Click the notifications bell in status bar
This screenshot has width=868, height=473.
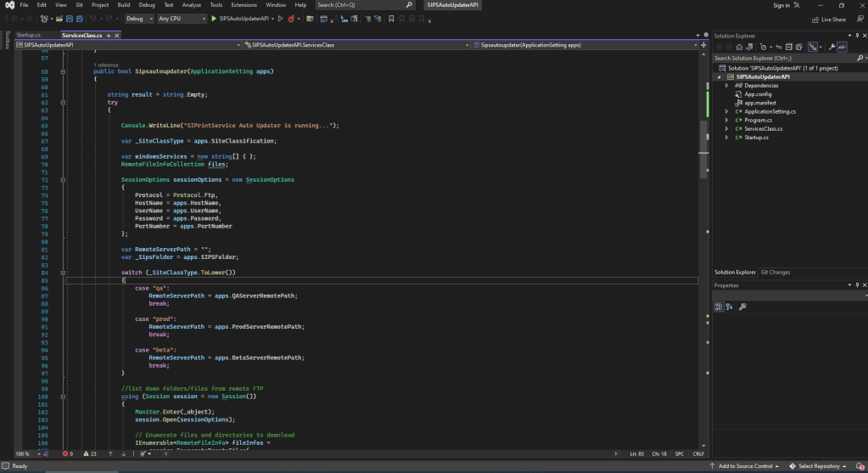tap(859, 466)
